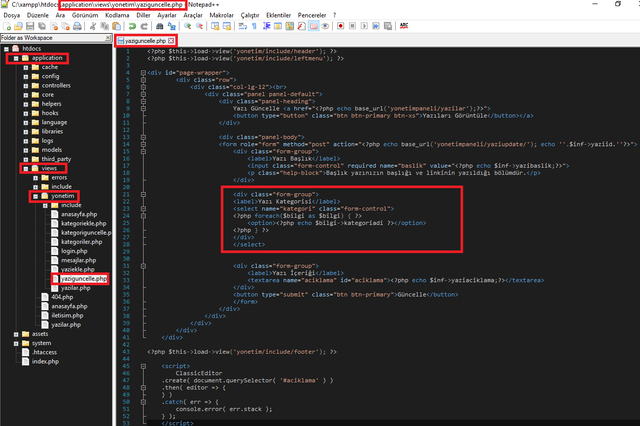Click the Save All toolbar icon
Image resolution: width=640 pixels, height=426 pixels.
click(42, 26)
